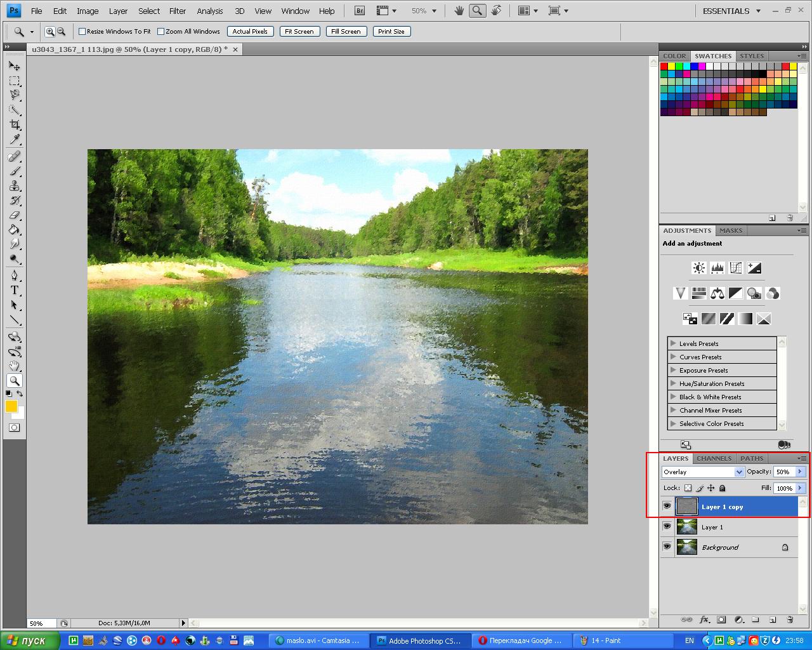Open the Analysis menu
Image resolution: width=812 pixels, height=650 pixels.
(210, 11)
